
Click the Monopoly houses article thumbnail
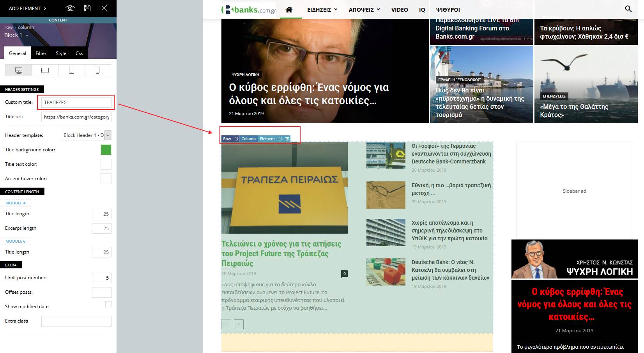(x=386, y=271)
